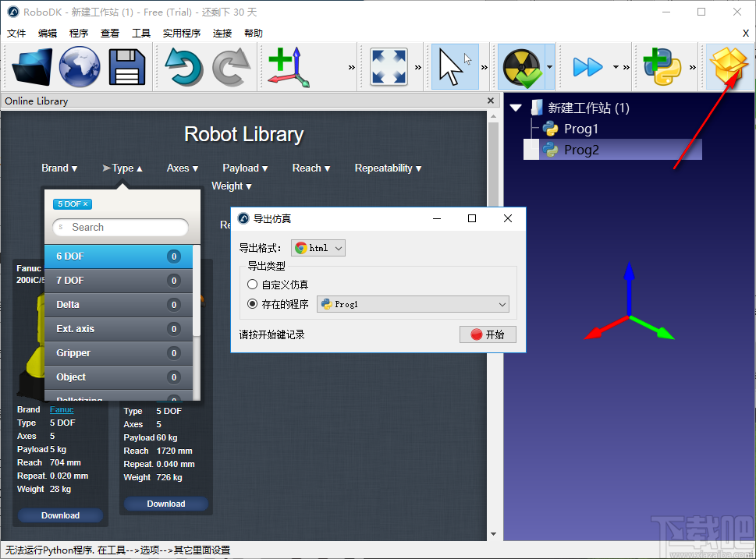
Task: Click the 开始 record button
Action: click(488, 334)
